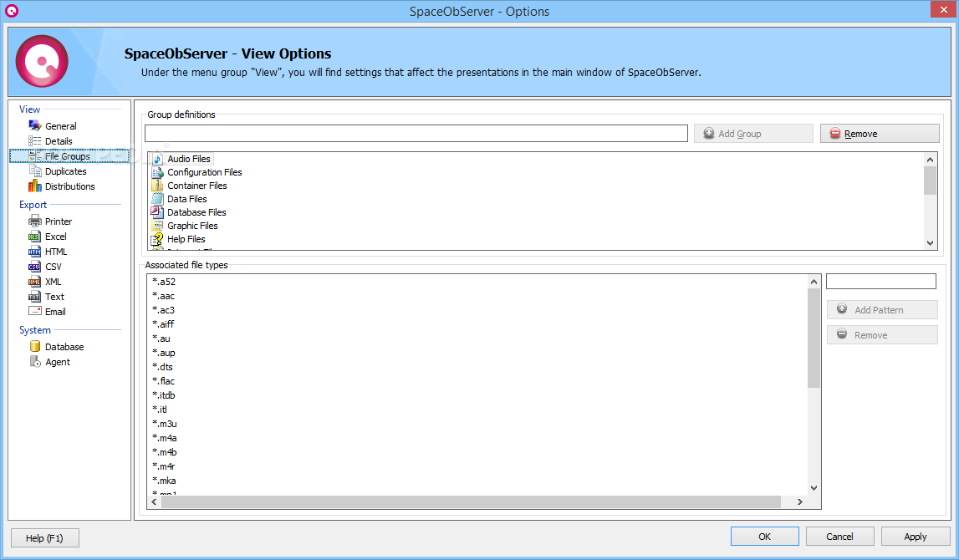Open the Agent system options
959x560 pixels.
tap(58, 362)
